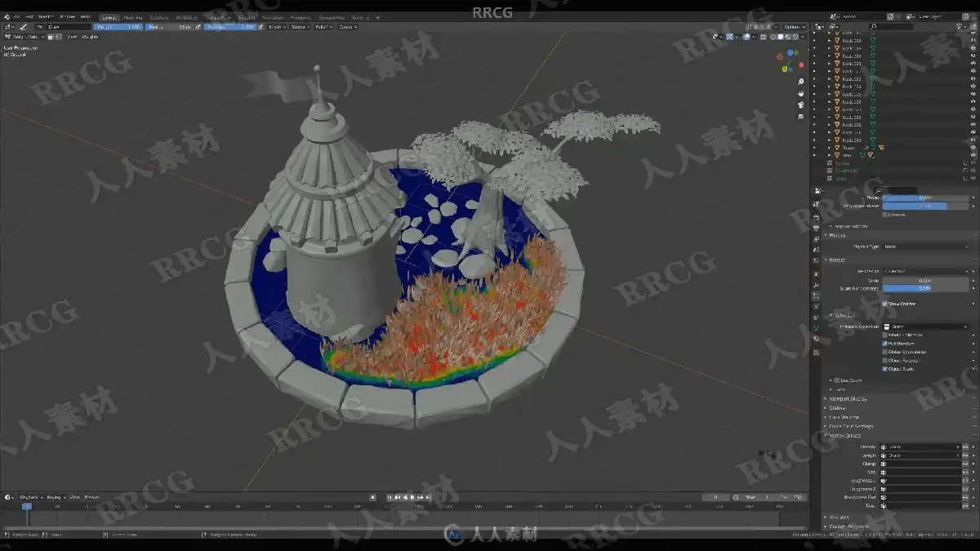The image size is (980, 551).
Task: Open the Weights menu in viewport header
Action: (89, 38)
